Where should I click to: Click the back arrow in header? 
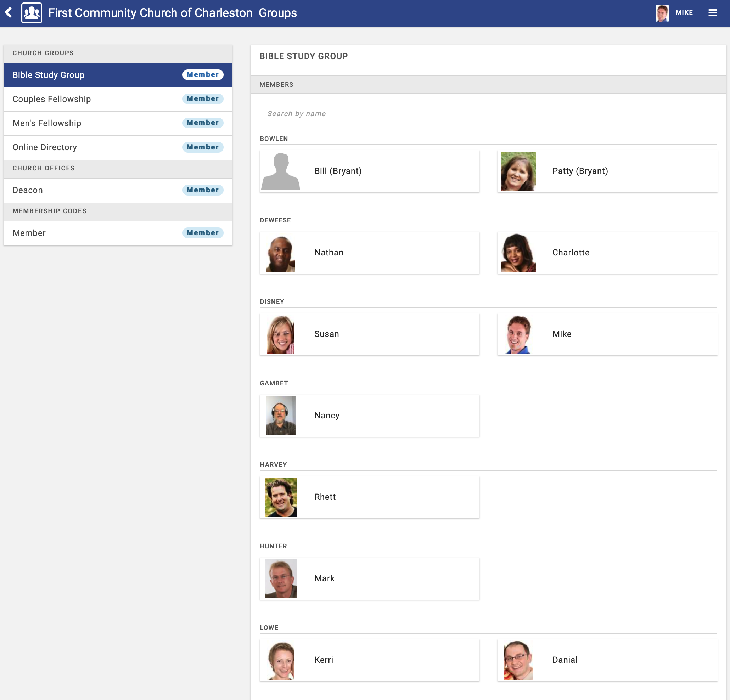pos(9,13)
